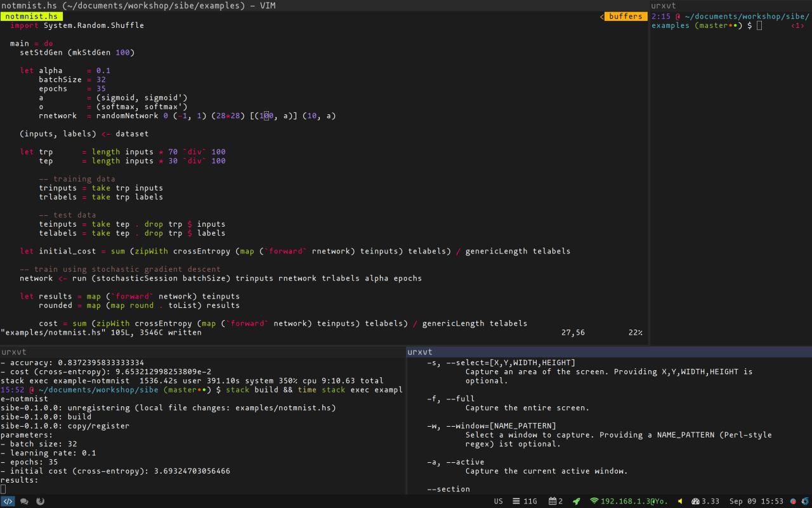
Task: Open the Firefox browser workspace icon
Action: tap(40, 501)
